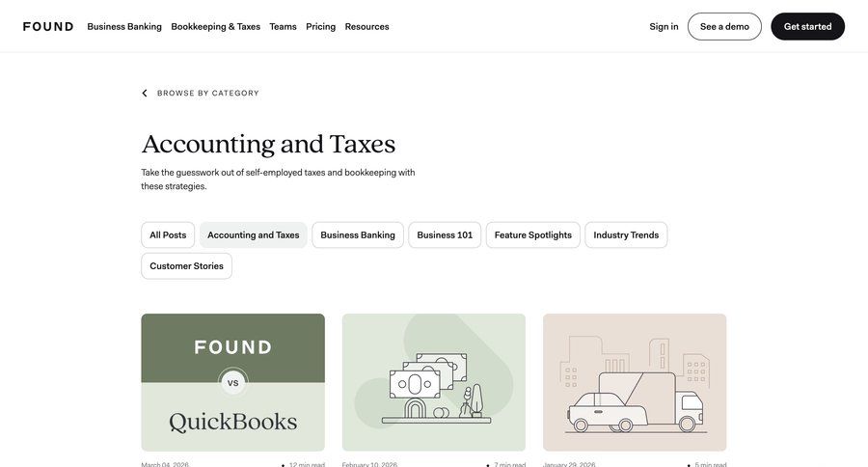
Task: Open the cash bills illustration article card
Action: [434, 382]
